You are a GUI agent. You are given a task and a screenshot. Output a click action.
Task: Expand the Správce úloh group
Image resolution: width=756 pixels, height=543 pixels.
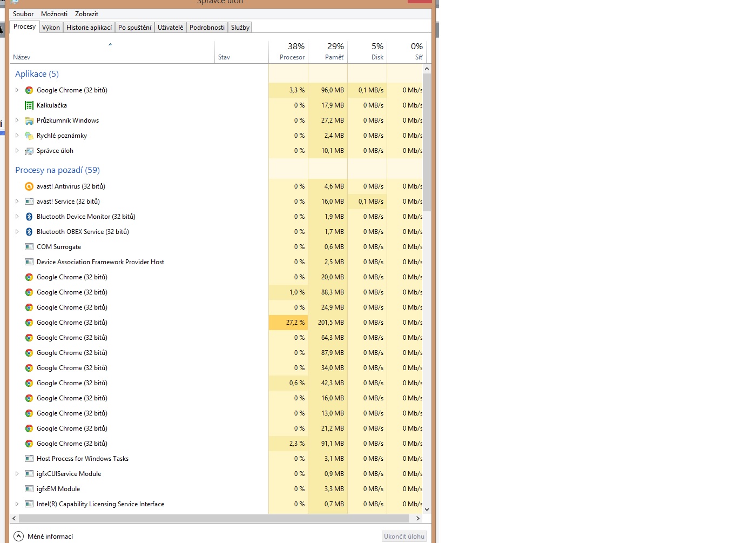17,151
